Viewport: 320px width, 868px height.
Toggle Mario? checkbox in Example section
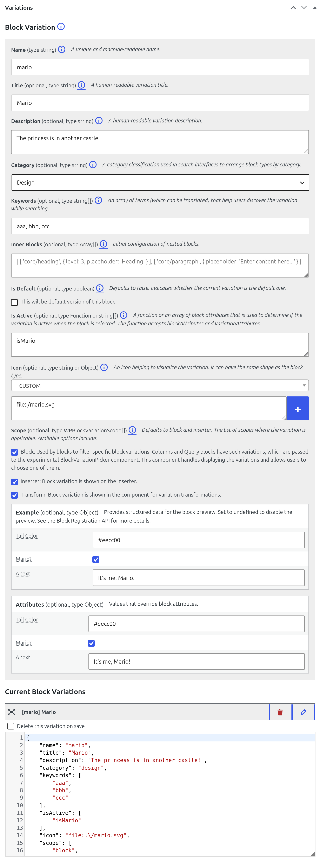[x=96, y=559]
